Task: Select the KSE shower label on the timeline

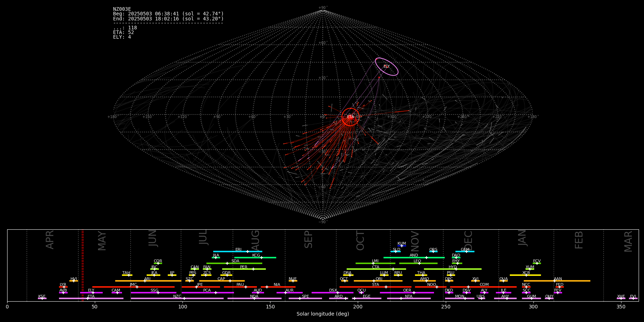Action: point(42,297)
